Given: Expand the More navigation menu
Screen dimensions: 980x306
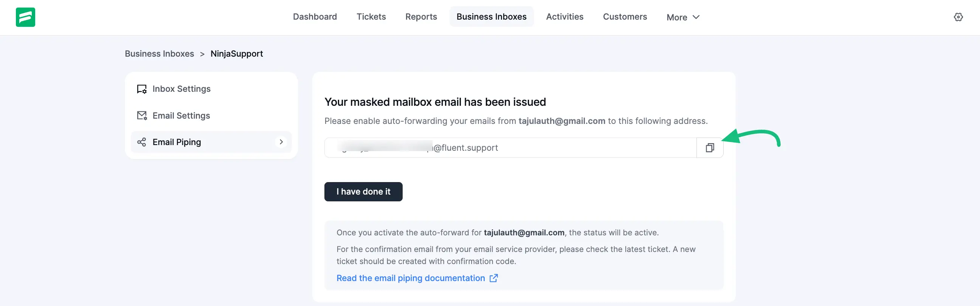Looking at the screenshot, I should [x=683, y=17].
